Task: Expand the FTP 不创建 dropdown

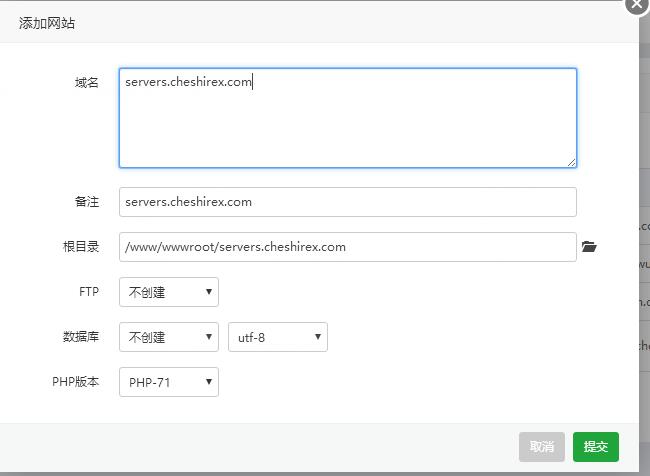Action: coord(168,292)
